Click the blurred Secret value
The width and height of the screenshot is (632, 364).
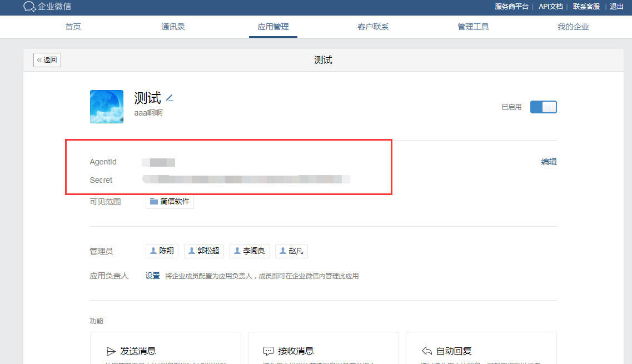click(x=246, y=179)
